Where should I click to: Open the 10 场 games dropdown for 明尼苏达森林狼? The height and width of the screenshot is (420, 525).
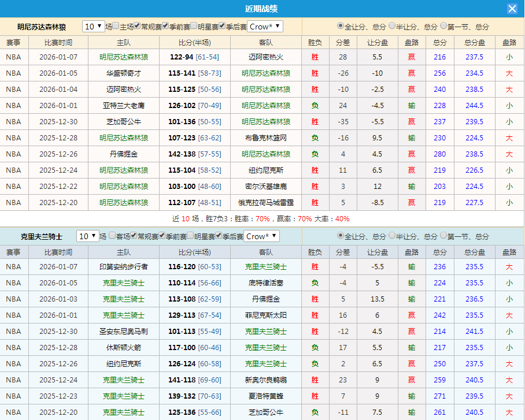tap(93, 27)
